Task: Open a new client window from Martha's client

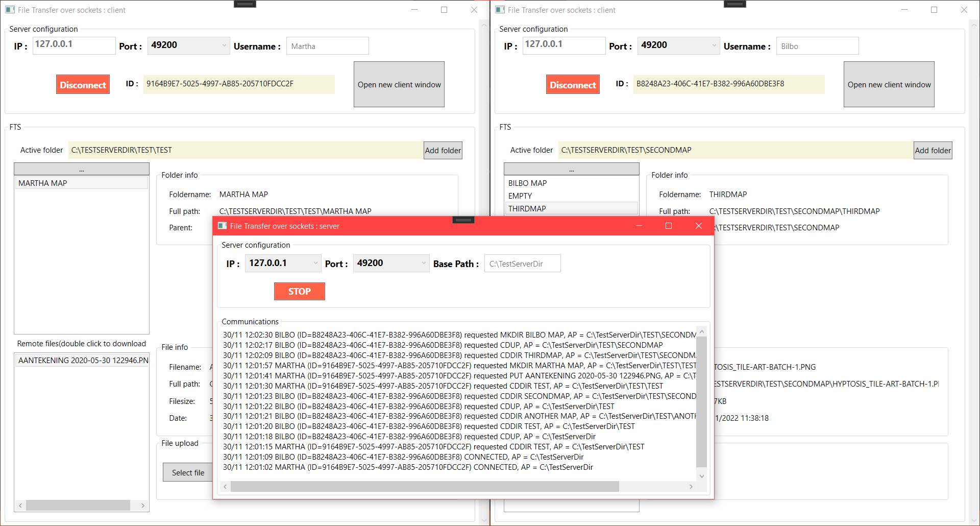Action: pos(399,84)
